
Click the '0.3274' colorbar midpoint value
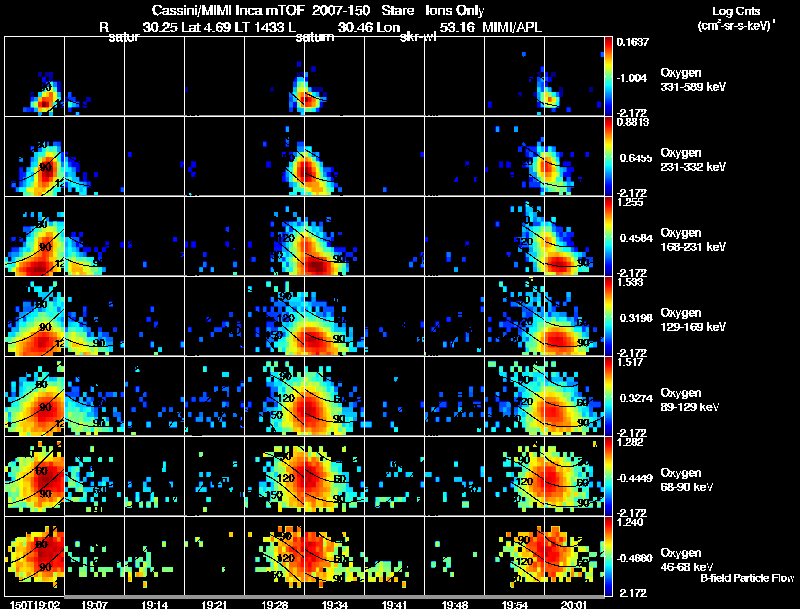point(636,398)
